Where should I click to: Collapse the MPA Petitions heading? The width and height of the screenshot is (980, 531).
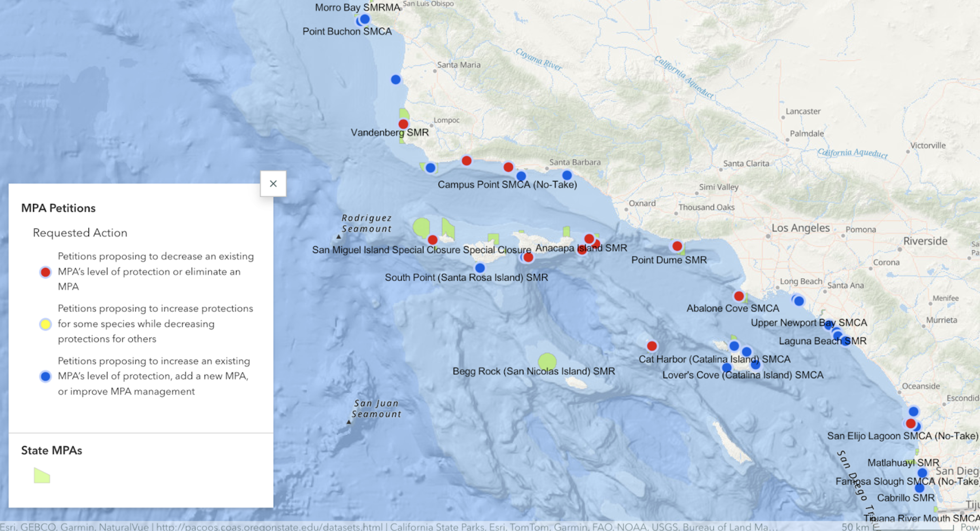[x=59, y=208]
